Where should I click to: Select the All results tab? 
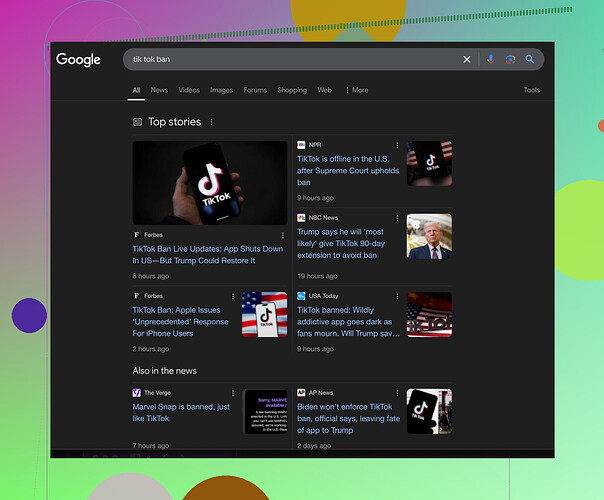pyautogui.click(x=136, y=90)
